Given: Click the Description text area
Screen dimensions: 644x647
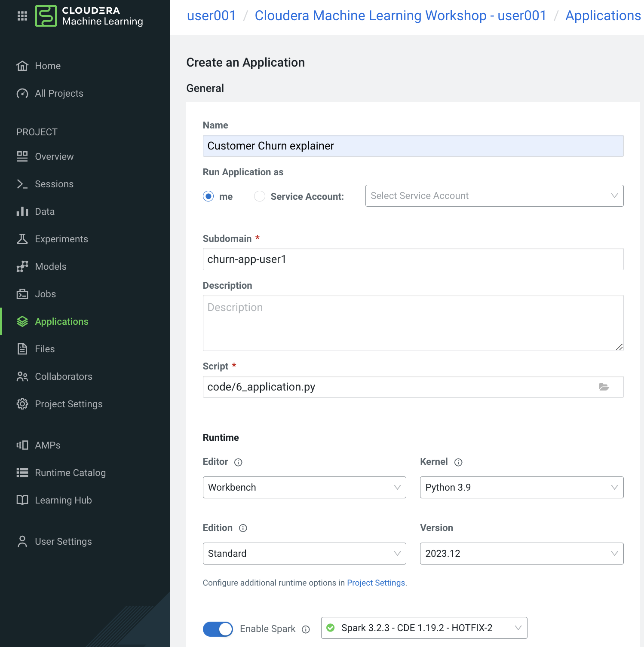Looking at the screenshot, I should coord(413,323).
